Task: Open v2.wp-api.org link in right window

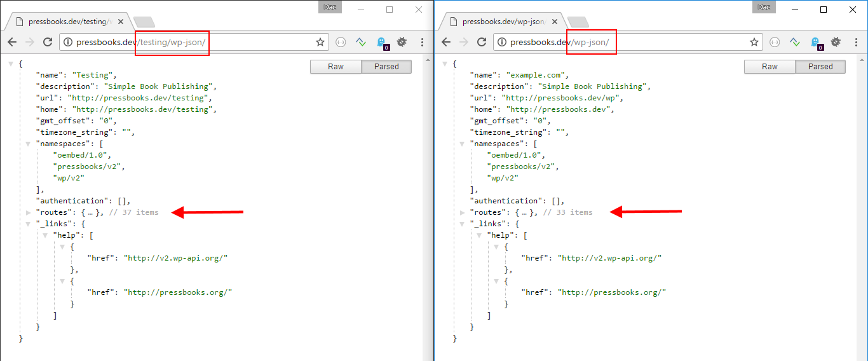Action: 609,258
